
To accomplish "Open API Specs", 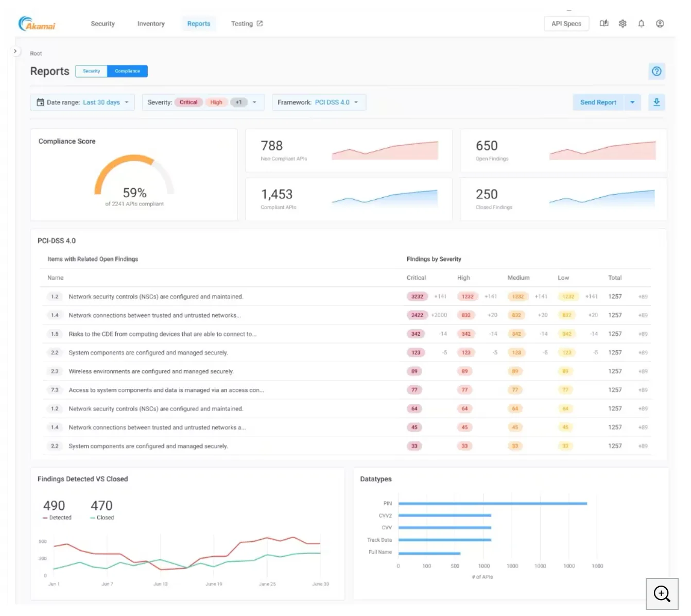I will pos(566,23).
